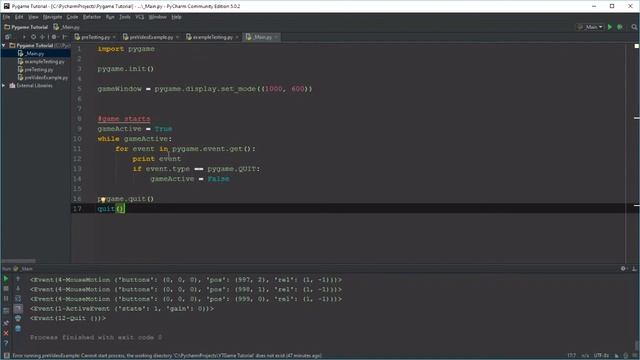
Task: Open the Help menu
Action: click(x=176, y=17)
